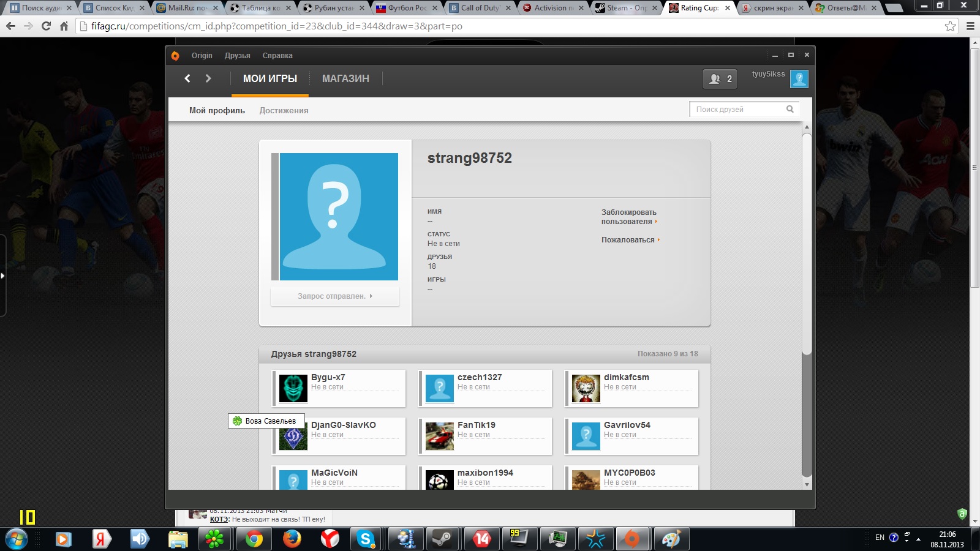This screenshot has width=980, height=551.
Task: Click the browser home icon
Action: 64,26
